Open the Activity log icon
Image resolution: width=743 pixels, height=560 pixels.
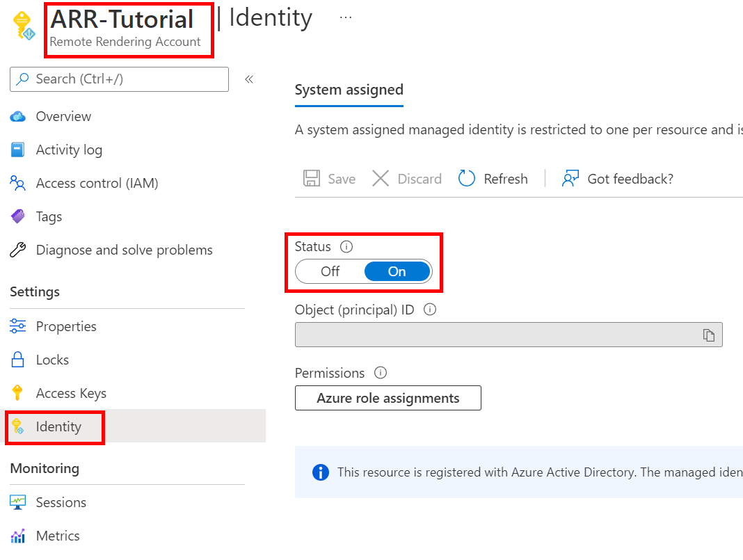click(17, 150)
